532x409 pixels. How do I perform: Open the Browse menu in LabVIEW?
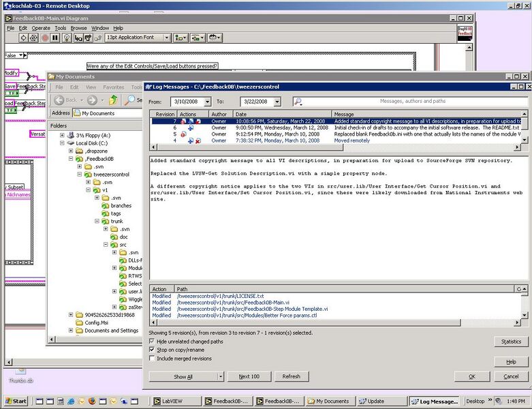[79, 28]
